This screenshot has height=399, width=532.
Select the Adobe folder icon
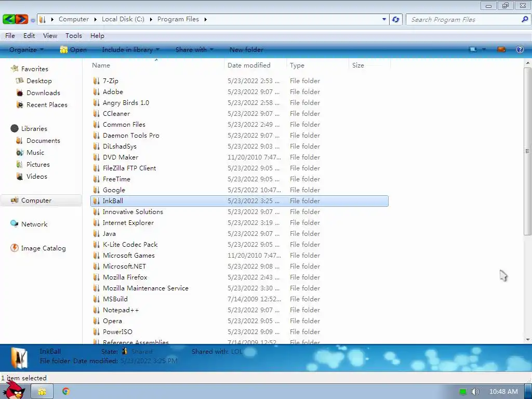[96, 91]
